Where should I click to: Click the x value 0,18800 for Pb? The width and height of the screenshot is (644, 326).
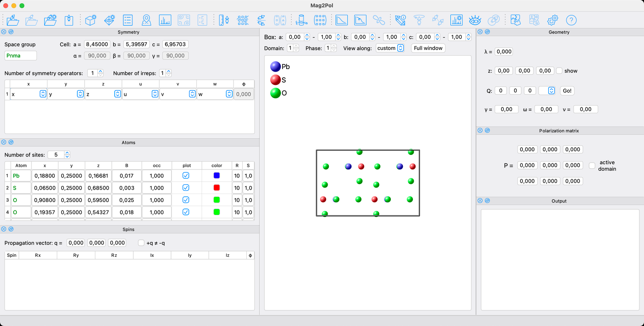tap(45, 175)
